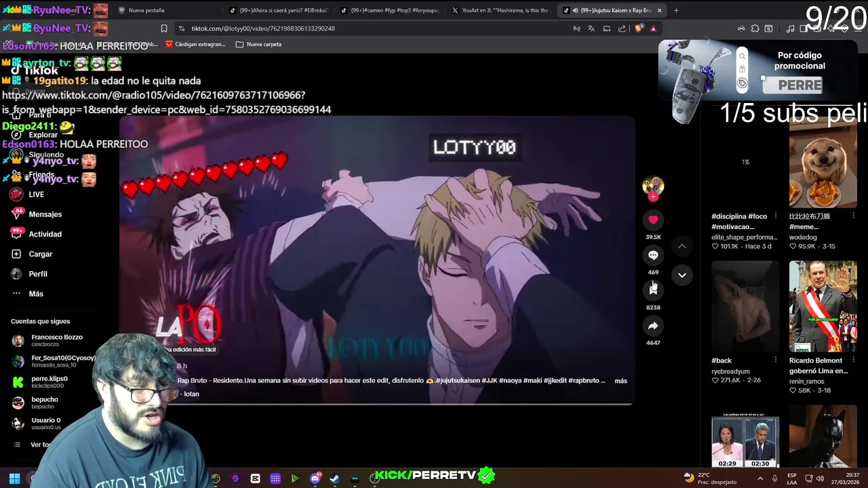868x488 pixels.
Task: Show hidden system tray icons chevron
Action: (x=760, y=479)
